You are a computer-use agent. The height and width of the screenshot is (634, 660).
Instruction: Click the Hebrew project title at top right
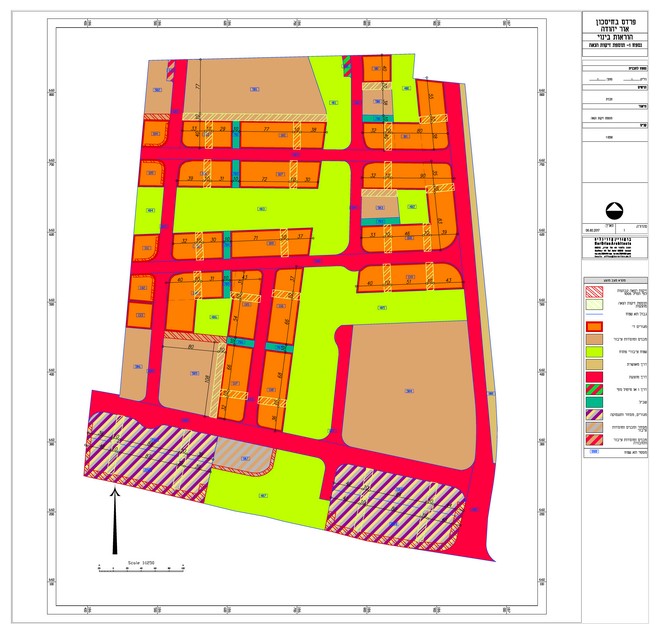[618, 28]
